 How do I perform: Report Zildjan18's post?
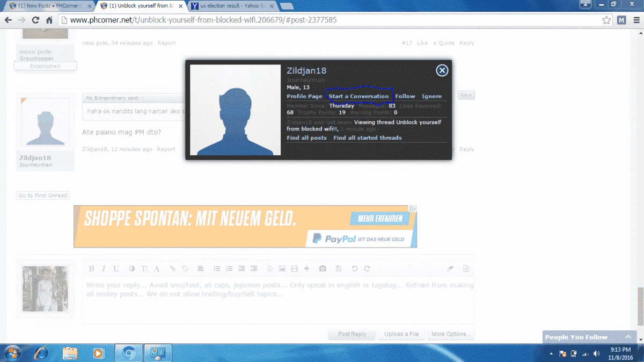coord(166,149)
